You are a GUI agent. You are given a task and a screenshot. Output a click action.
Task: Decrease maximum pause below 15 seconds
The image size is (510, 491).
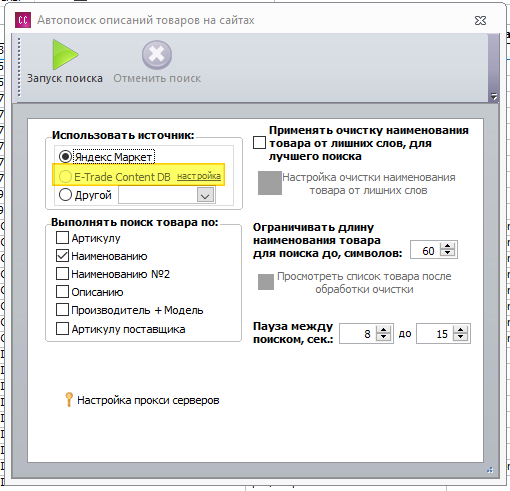tap(460, 337)
